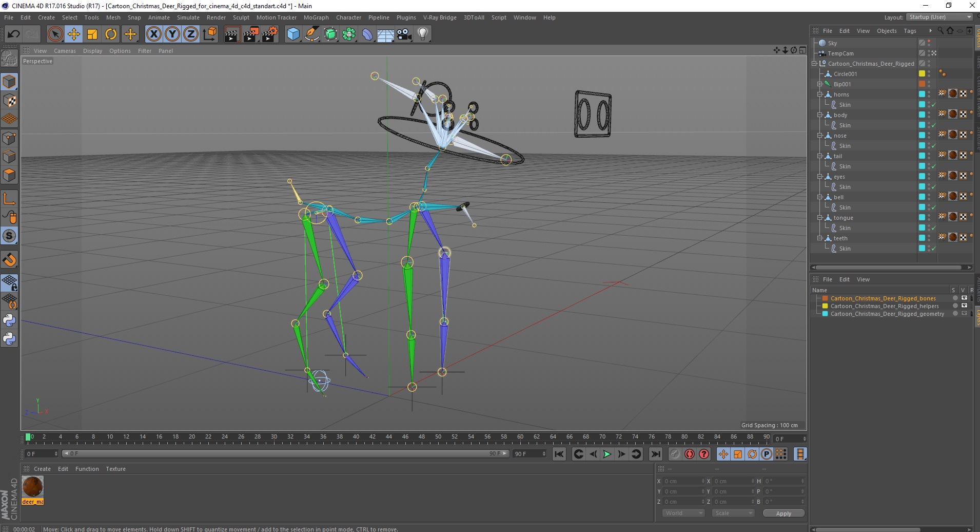This screenshot has width=980, height=532.
Task: Open the Scale mode dropdown
Action: tap(733, 513)
